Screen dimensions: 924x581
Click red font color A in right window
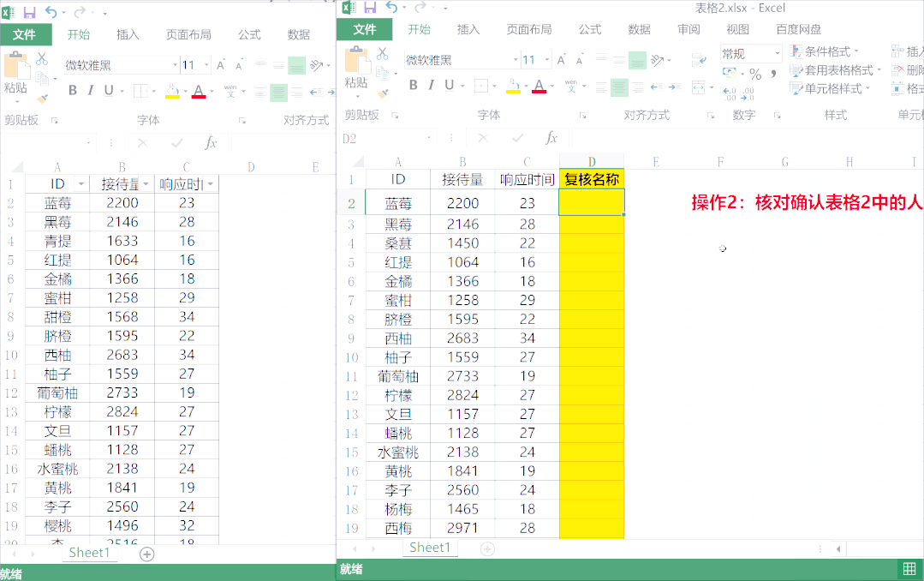click(x=539, y=87)
